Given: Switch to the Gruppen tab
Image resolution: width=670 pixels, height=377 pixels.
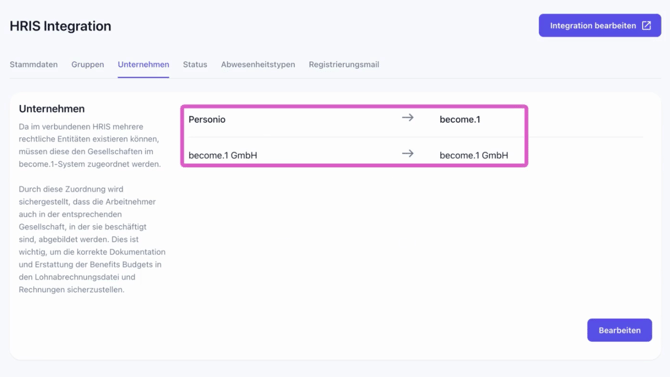Looking at the screenshot, I should [88, 65].
